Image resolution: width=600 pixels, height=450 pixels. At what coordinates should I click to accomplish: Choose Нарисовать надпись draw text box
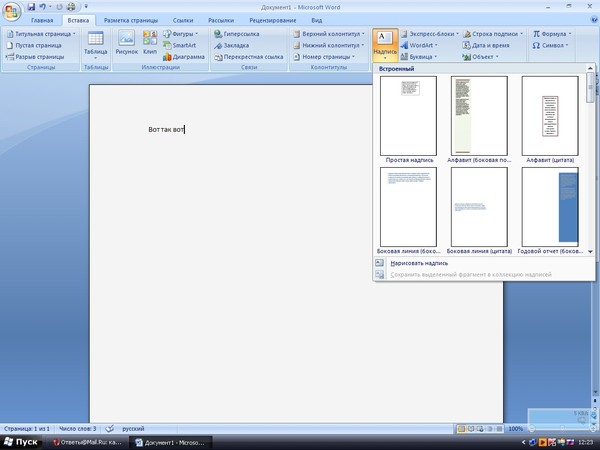(419, 263)
